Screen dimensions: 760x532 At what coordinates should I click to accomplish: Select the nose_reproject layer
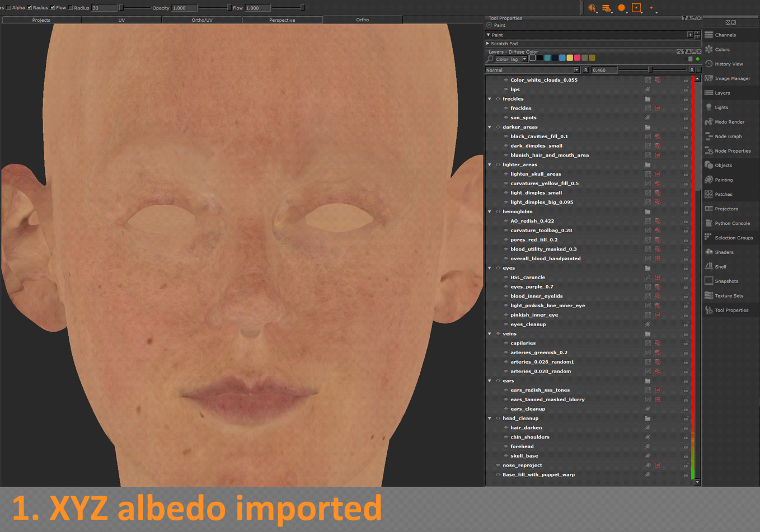click(x=522, y=465)
